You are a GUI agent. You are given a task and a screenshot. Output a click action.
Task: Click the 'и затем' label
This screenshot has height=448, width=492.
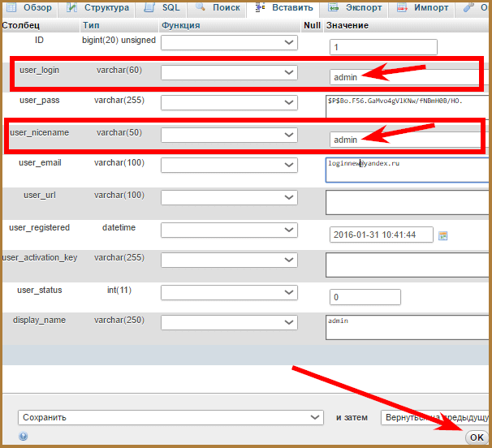coord(352,418)
